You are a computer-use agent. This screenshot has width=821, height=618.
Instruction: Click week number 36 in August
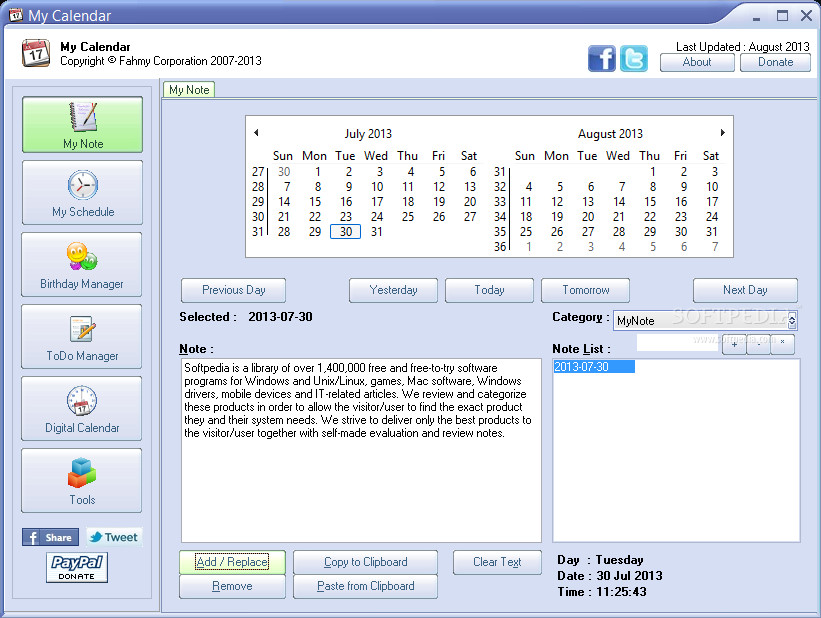click(x=500, y=247)
